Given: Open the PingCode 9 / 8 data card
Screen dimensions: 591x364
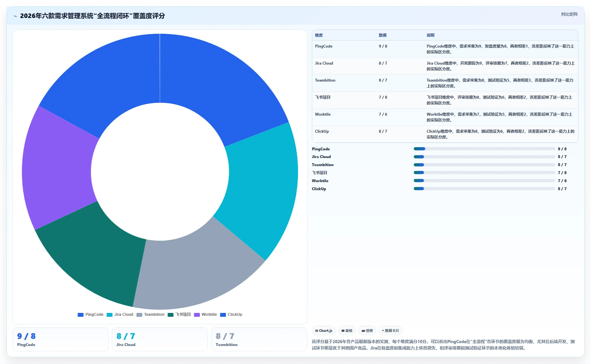Looking at the screenshot, I should point(60,339).
